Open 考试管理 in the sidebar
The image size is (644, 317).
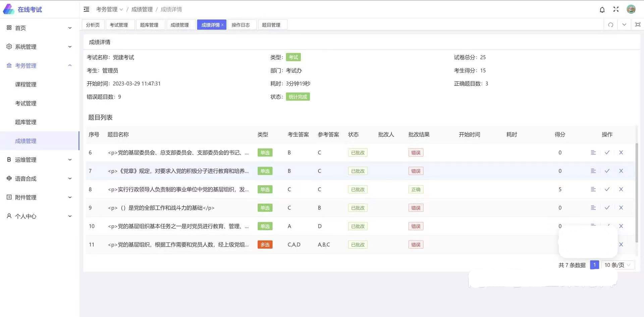[x=26, y=103]
